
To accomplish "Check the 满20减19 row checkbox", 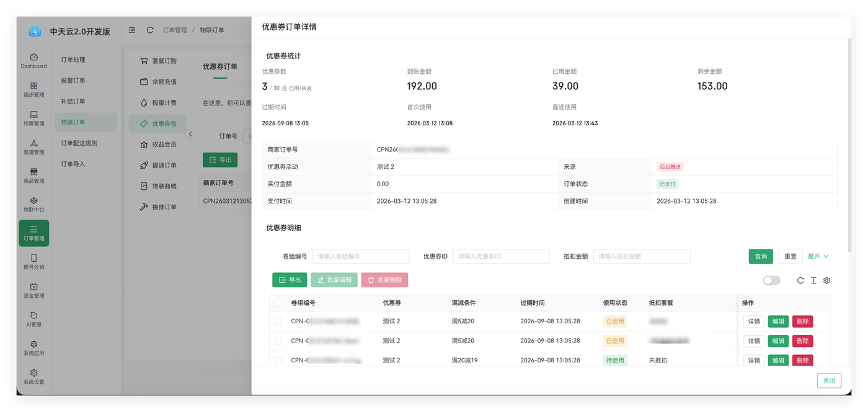I will pos(278,360).
